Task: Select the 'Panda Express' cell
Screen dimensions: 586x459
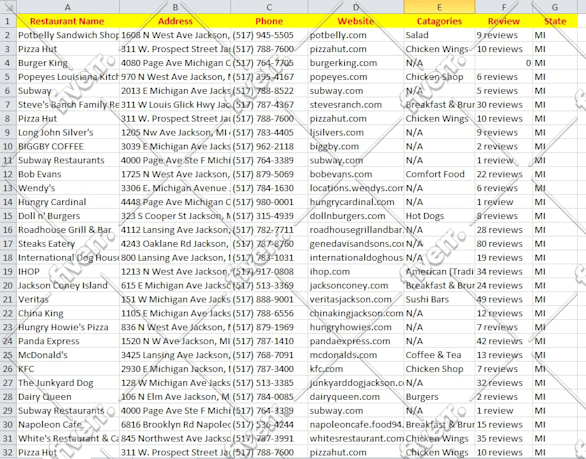Action: 68,341
